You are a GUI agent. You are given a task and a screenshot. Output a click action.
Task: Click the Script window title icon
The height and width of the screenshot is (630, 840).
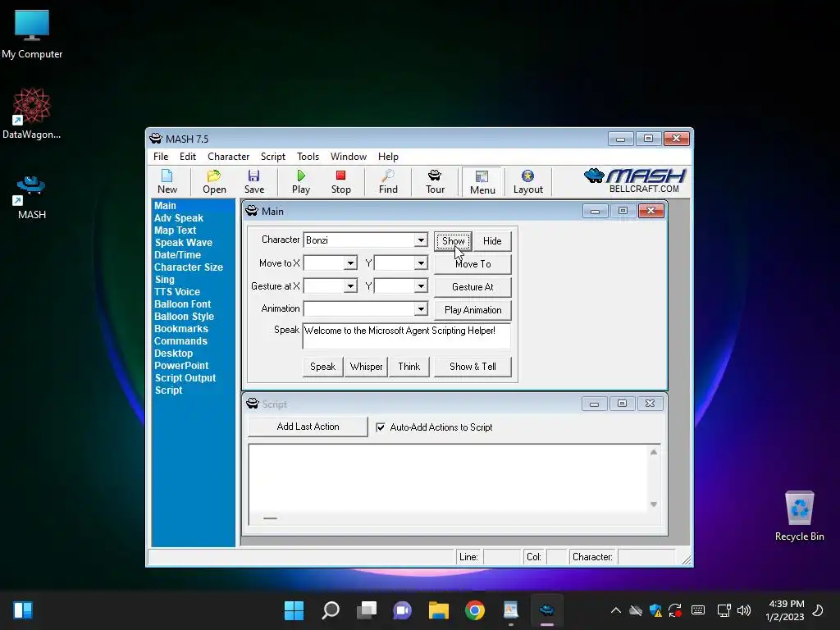point(253,404)
